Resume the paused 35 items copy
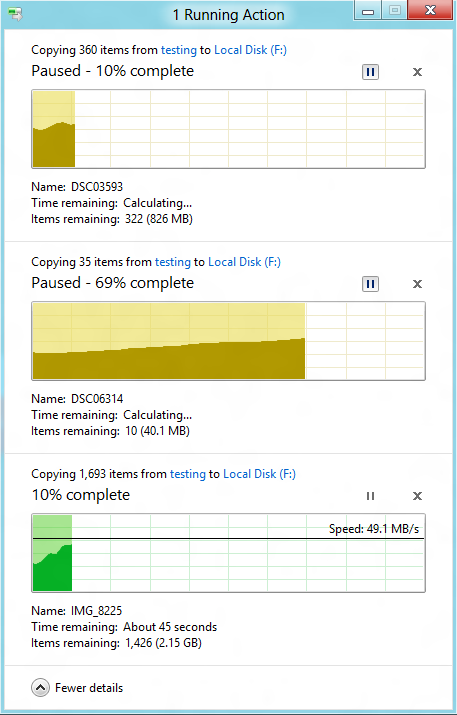 (x=370, y=284)
